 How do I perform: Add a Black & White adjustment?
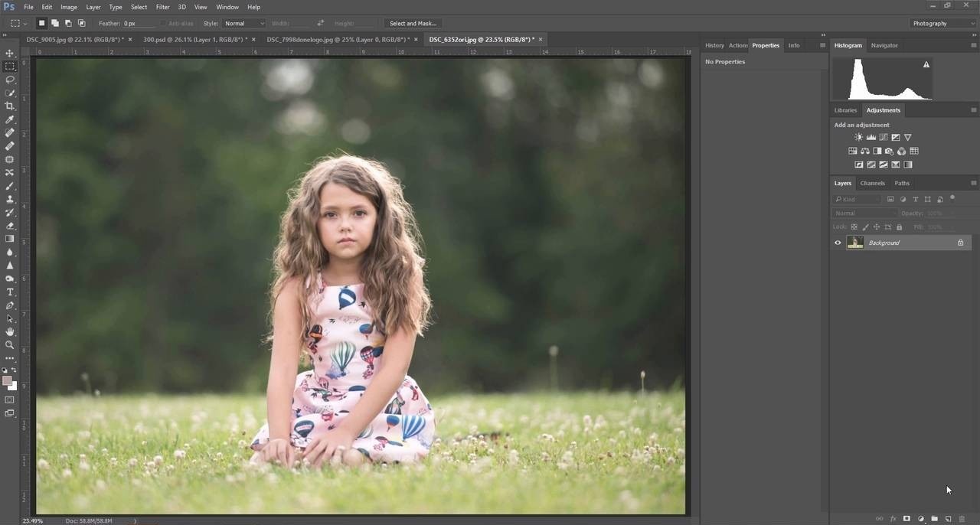877,151
